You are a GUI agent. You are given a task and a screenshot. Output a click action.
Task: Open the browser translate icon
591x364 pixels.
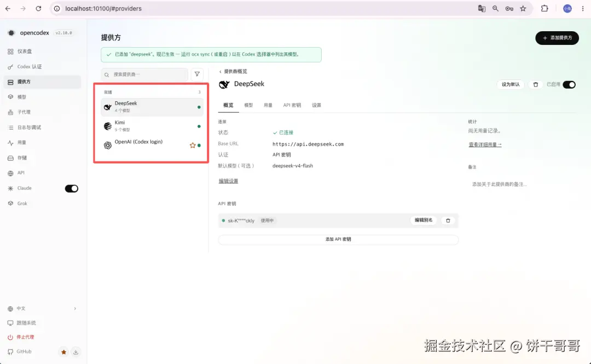482,8
